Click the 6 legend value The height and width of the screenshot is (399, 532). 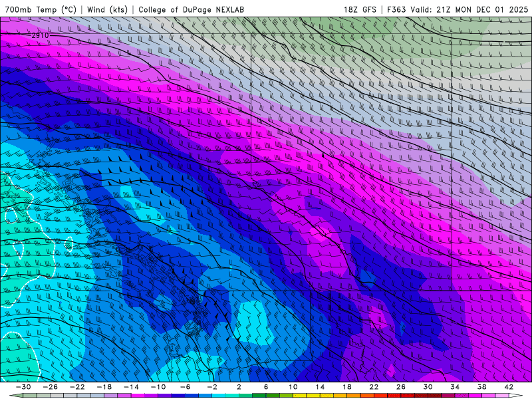tap(266, 387)
